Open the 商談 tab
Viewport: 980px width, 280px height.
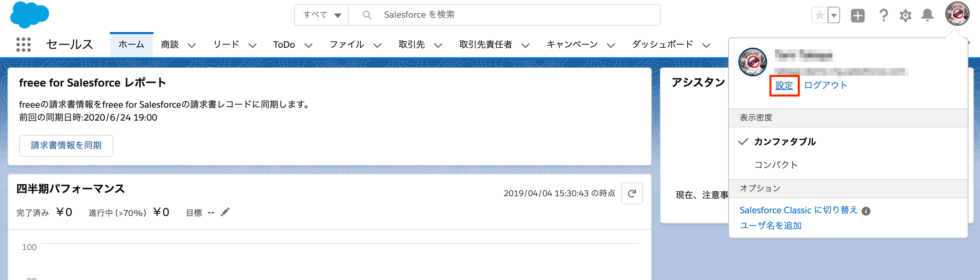pos(170,44)
